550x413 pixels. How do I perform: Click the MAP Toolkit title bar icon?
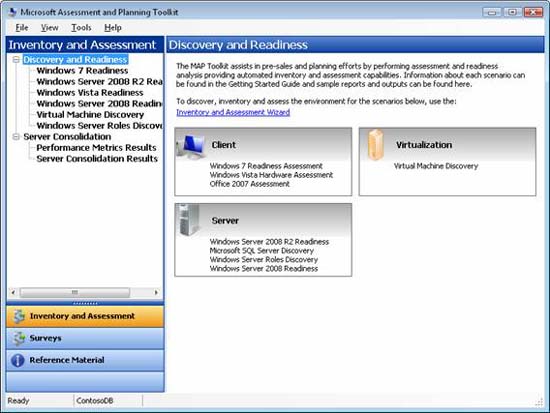tap(12, 12)
